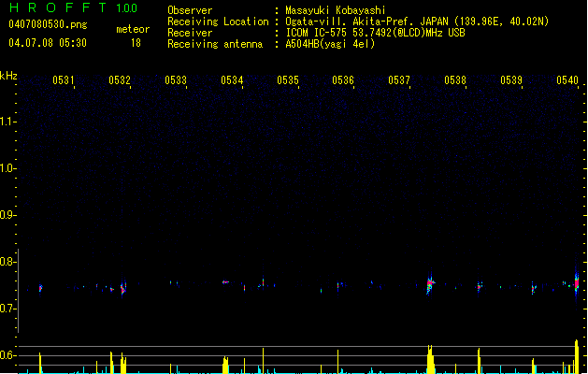Click the 0533 time marker
The image size is (588, 374).
[x=176, y=79]
